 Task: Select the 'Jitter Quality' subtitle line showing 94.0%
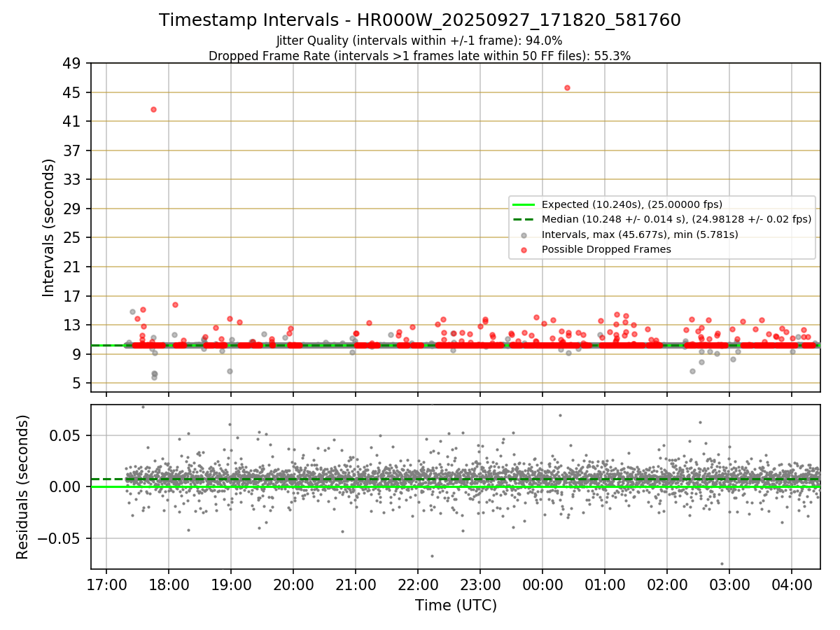pos(419,41)
